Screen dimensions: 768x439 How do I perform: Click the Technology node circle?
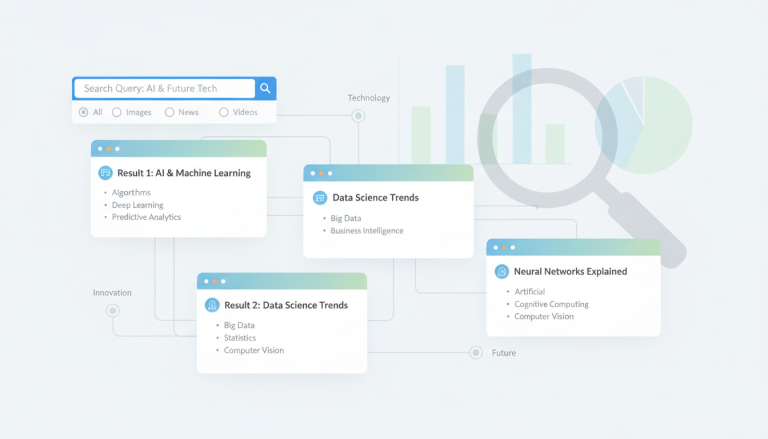pos(358,116)
